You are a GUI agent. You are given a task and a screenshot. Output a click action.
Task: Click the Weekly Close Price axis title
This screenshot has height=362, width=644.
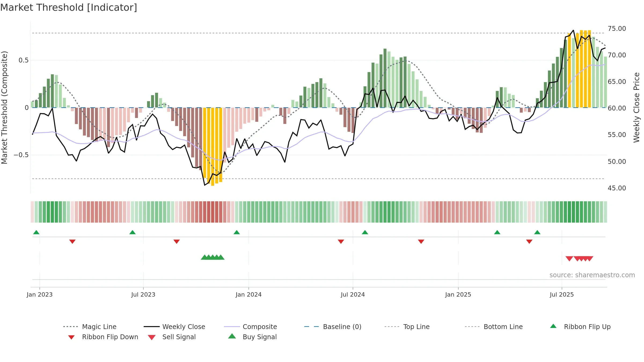636,107
